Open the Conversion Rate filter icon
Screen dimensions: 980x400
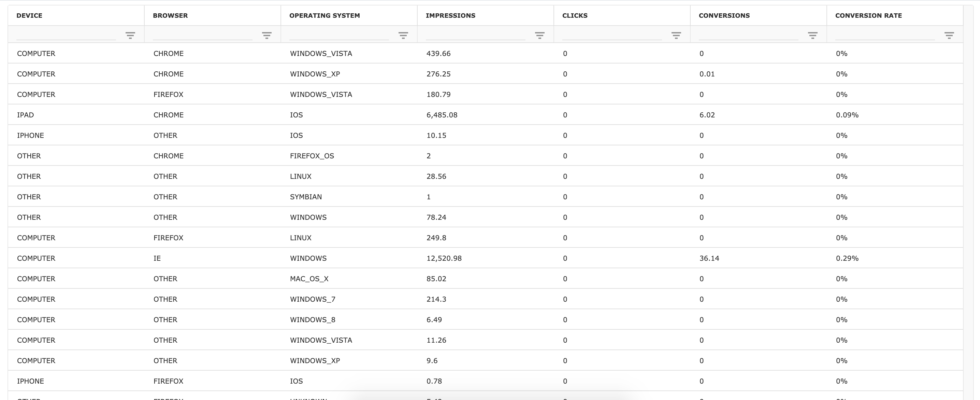pos(949,35)
